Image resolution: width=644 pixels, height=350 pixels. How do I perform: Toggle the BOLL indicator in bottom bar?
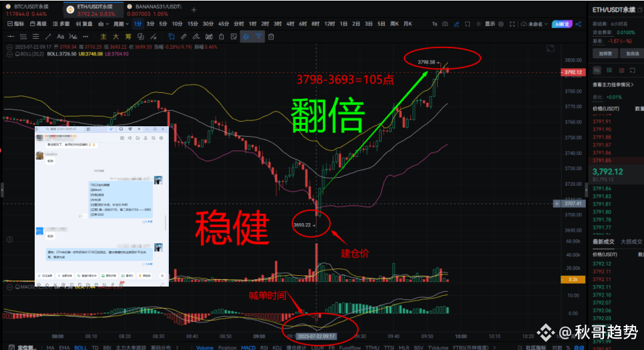[x=81, y=347]
